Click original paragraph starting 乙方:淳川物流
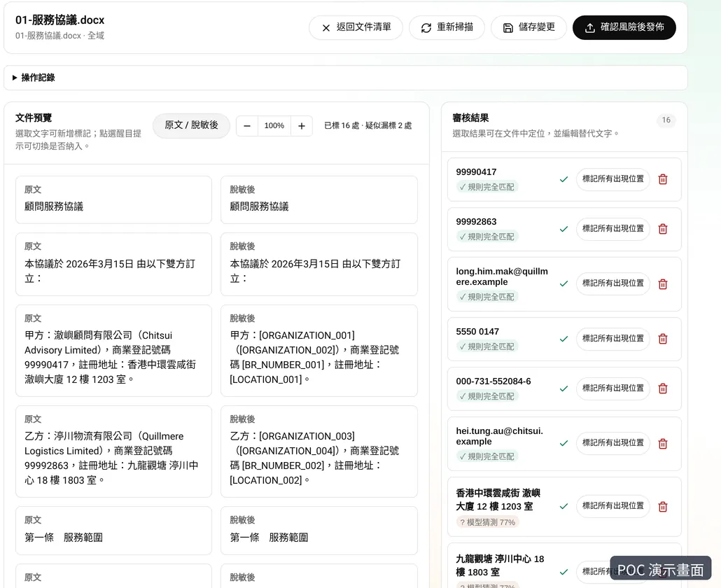721x588 pixels. tap(113, 451)
